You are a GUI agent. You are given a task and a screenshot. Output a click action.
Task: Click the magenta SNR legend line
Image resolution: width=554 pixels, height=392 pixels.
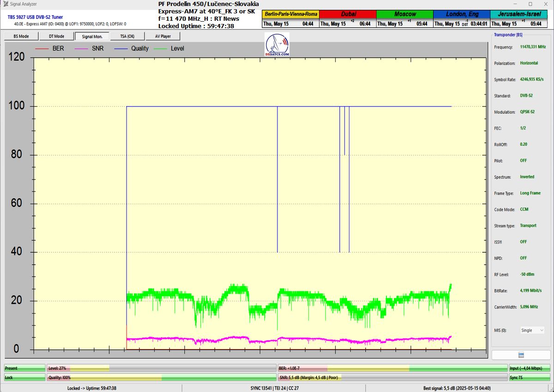click(81, 48)
